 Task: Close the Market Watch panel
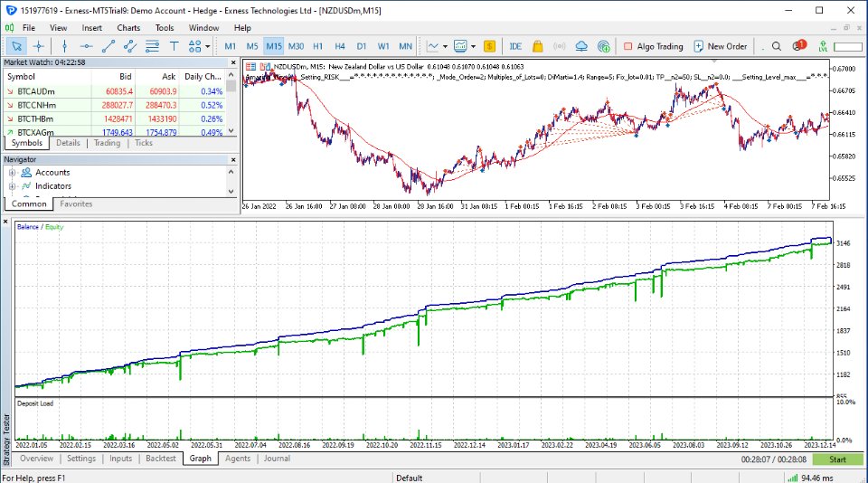click(x=233, y=62)
